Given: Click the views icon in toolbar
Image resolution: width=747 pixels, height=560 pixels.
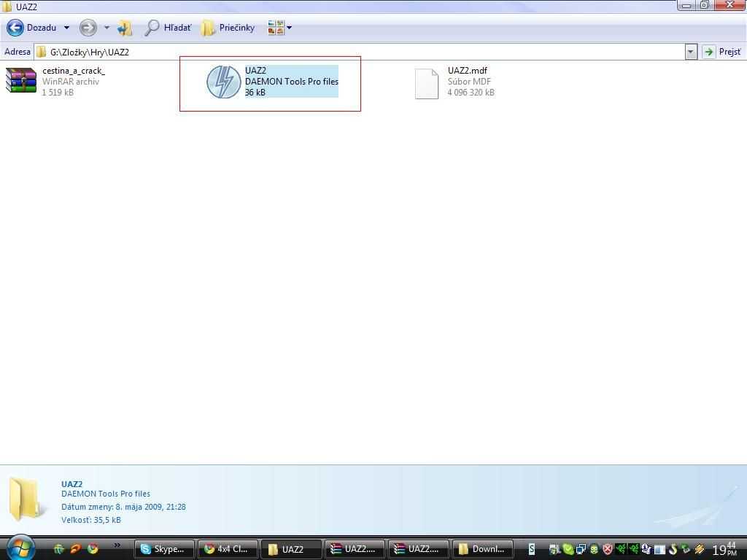Looking at the screenshot, I should [276, 28].
